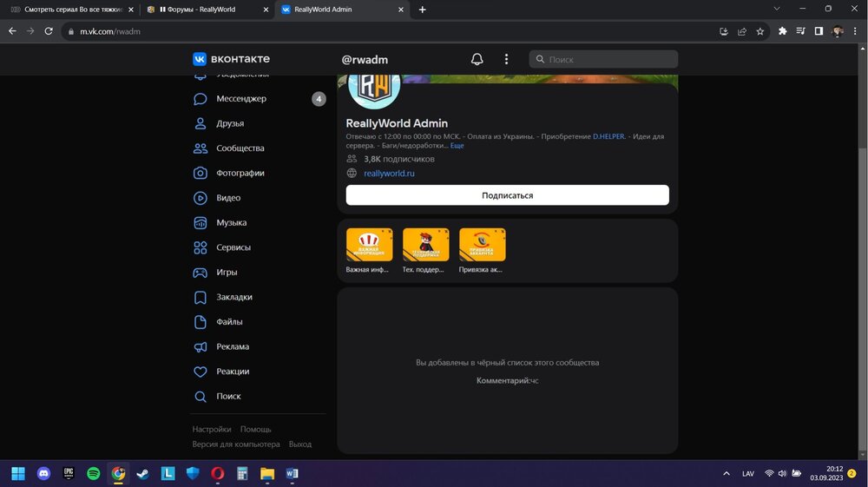Open the Помощь link
This screenshot has height=487, width=868.
click(x=256, y=429)
